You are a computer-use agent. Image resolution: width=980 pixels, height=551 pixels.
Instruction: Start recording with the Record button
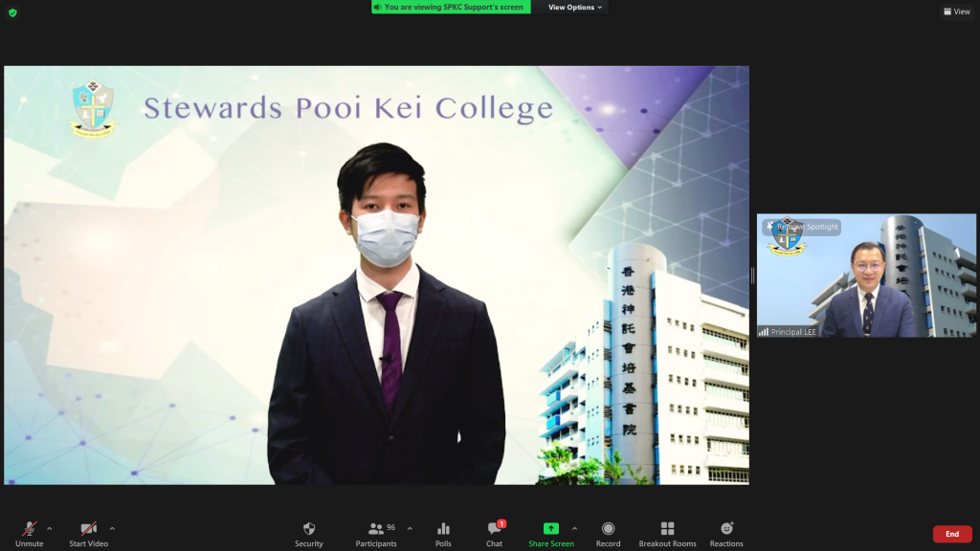coord(608,534)
